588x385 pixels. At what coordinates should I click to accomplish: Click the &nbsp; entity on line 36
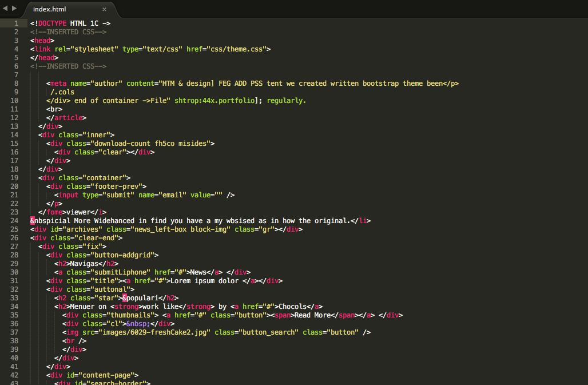pyautogui.click(x=138, y=324)
